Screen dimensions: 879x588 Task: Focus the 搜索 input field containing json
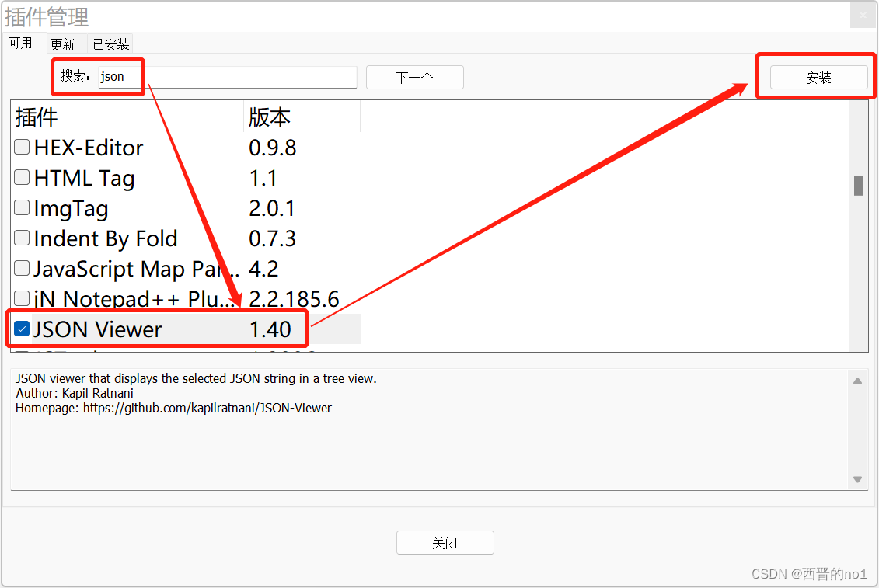pyautogui.click(x=228, y=77)
